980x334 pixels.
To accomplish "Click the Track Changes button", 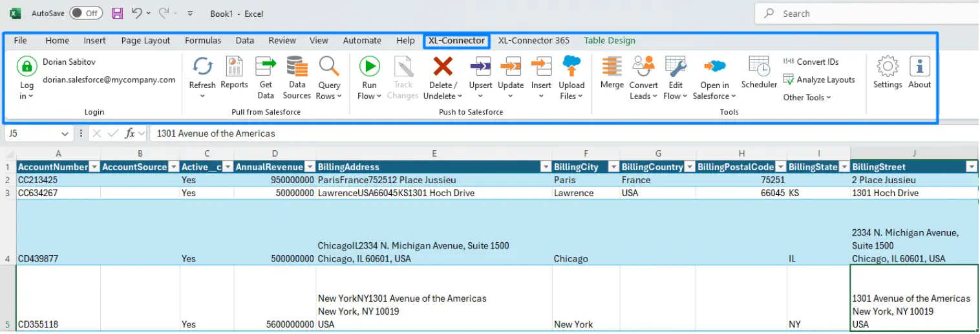I will coord(403,78).
